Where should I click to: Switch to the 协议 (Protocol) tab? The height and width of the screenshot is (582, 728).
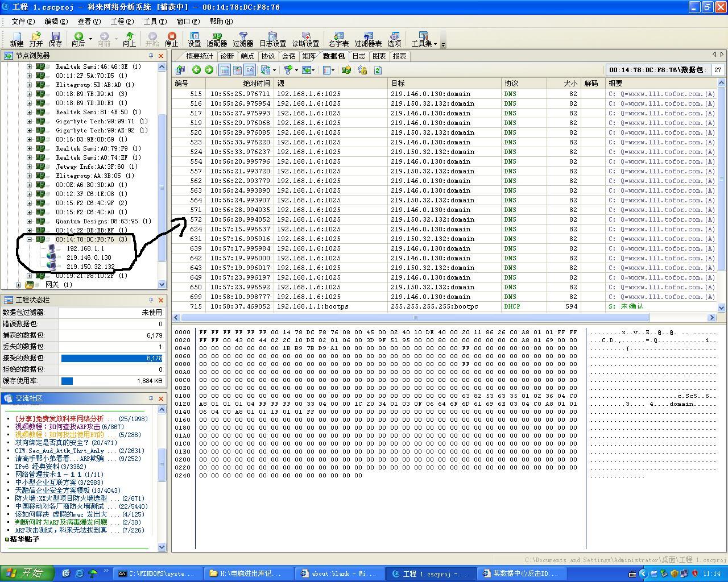pyautogui.click(x=268, y=56)
